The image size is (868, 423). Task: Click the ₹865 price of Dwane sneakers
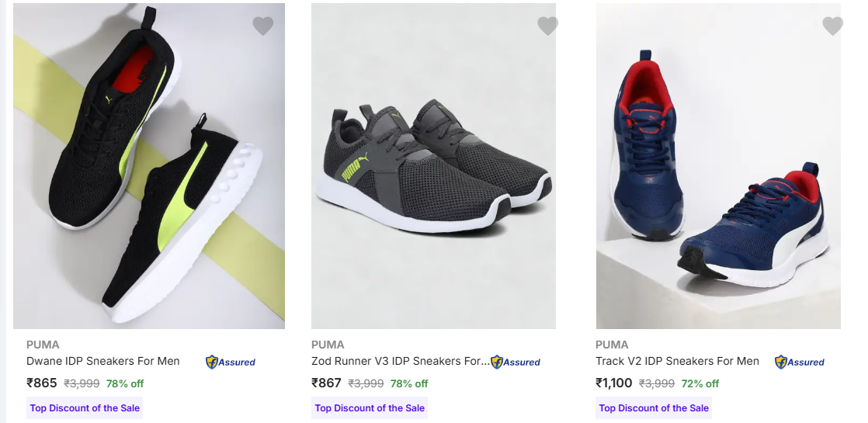pos(42,383)
